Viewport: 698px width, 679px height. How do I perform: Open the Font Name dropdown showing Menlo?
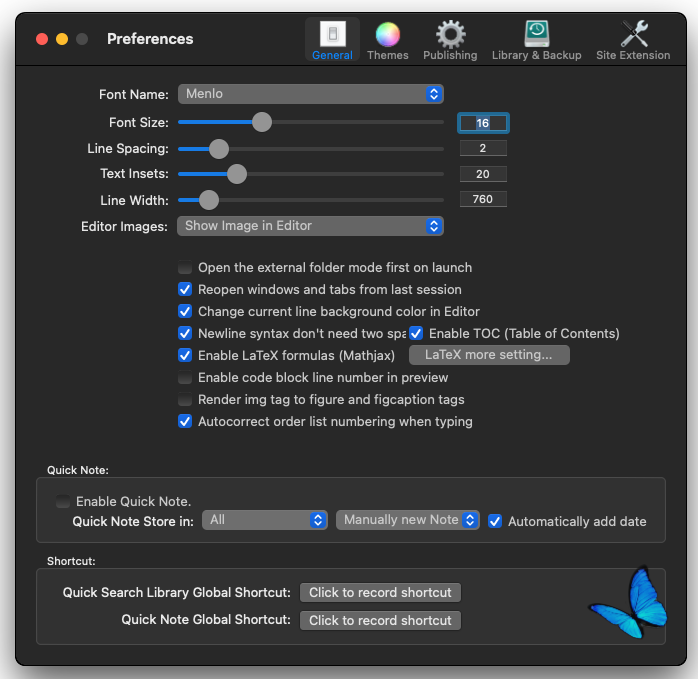point(311,94)
